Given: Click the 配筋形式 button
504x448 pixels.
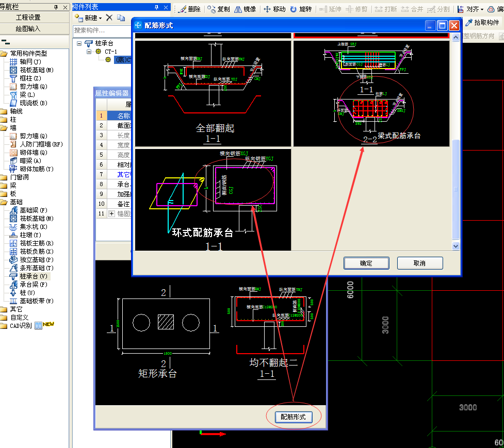Looking at the screenshot, I should coord(294,417).
